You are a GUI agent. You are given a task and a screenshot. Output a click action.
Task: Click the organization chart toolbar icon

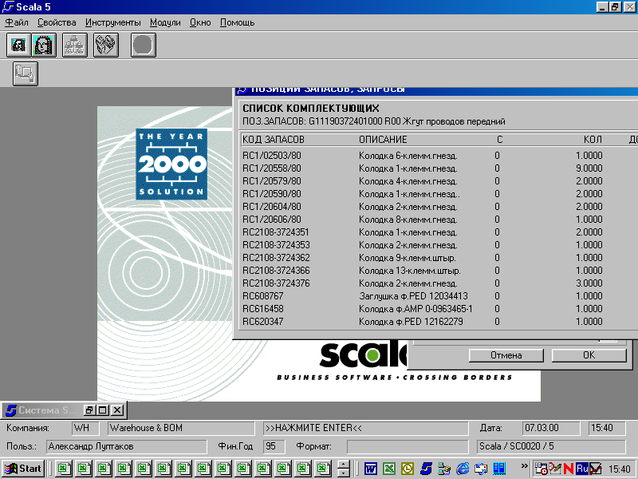(75, 45)
